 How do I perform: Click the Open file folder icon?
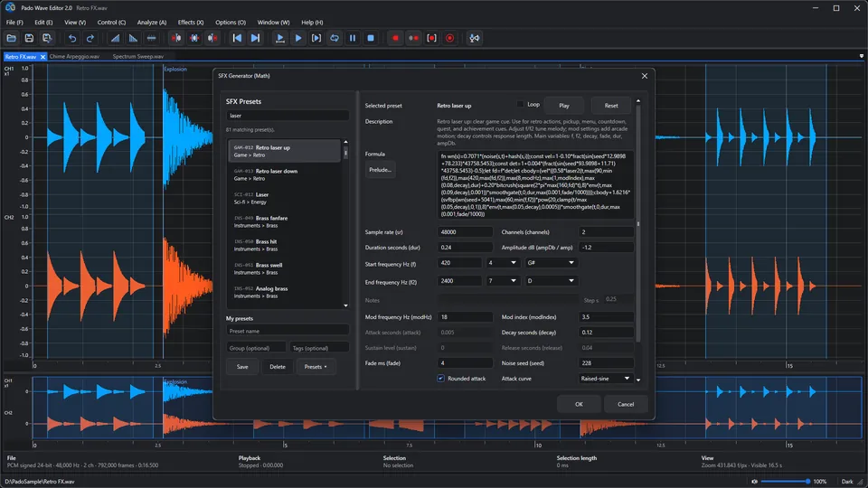point(11,38)
